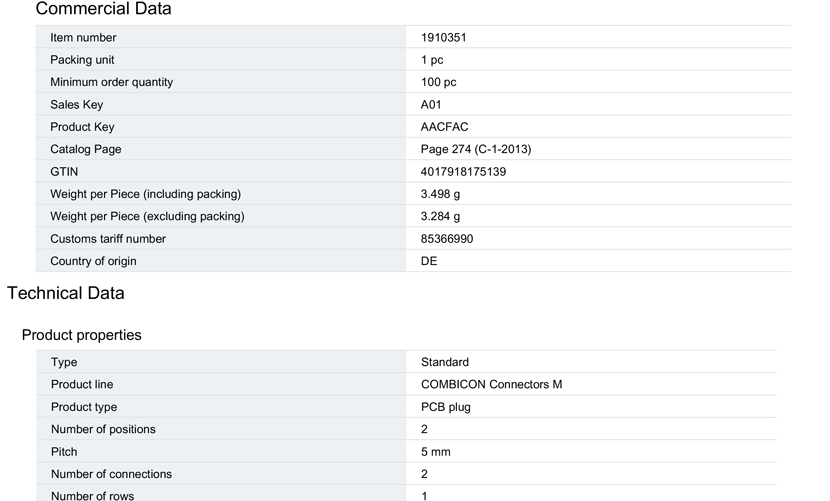This screenshot has height=501, width=830.
Task: Click Catalog Page value Page 274
Action: click(475, 149)
